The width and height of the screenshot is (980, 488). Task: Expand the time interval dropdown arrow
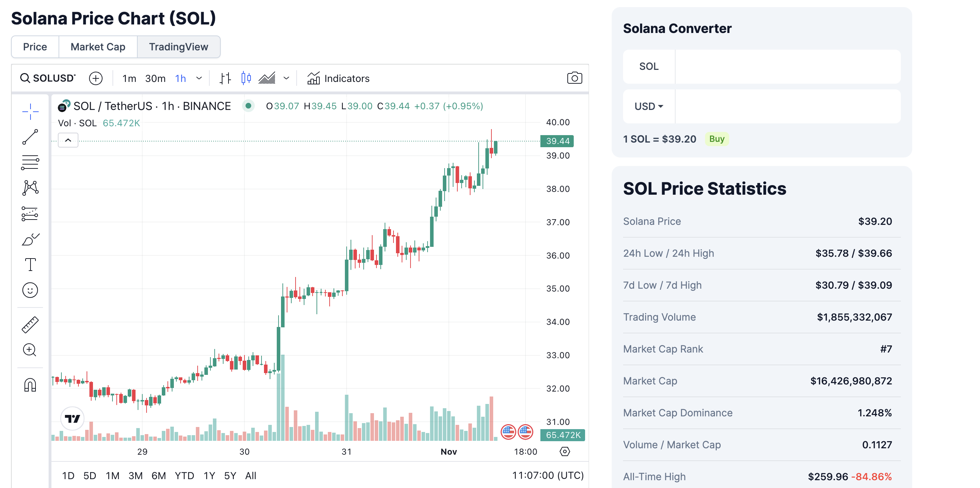[199, 78]
